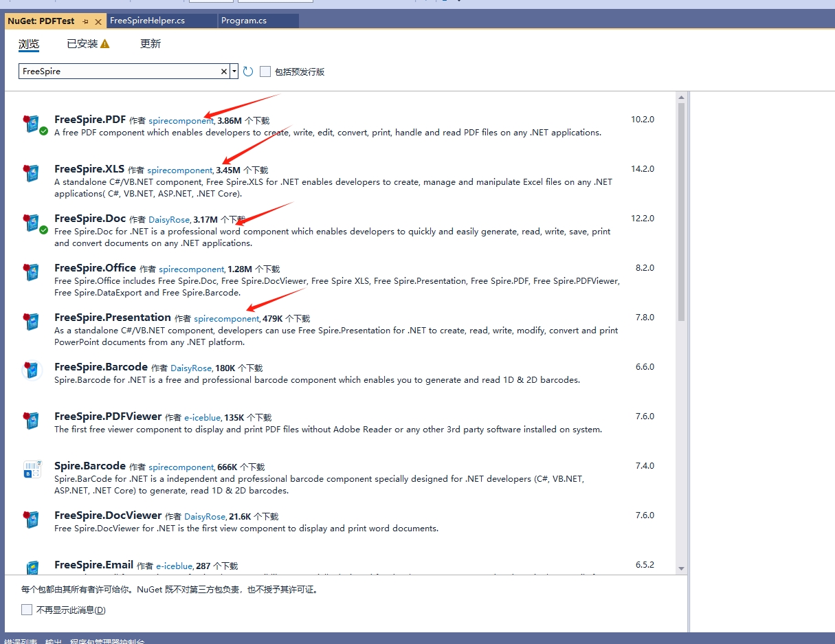Viewport: 835px width, 644px height.
Task: Open e-iceblue author link for FreeSpire.Email
Action: 175,566
